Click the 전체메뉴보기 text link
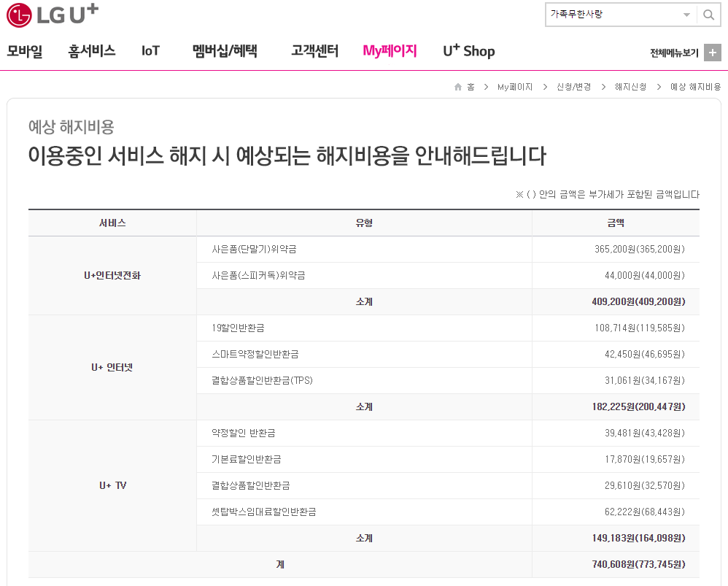Viewport: 728px width, 586px height. (x=674, y=53)
